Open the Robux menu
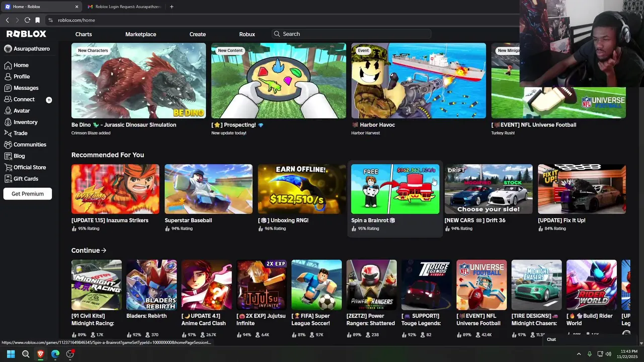Screen dimensions: 644x362 click(x=247, y=34)
